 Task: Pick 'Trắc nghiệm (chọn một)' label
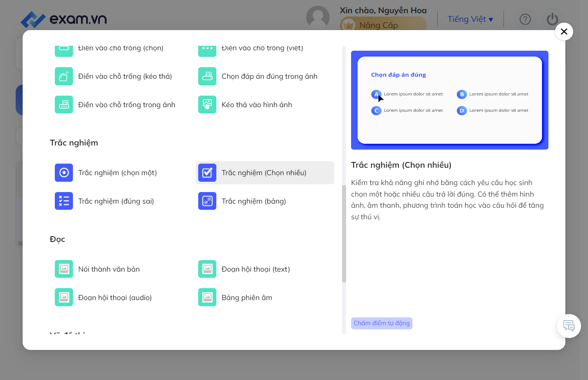point(117,173)
